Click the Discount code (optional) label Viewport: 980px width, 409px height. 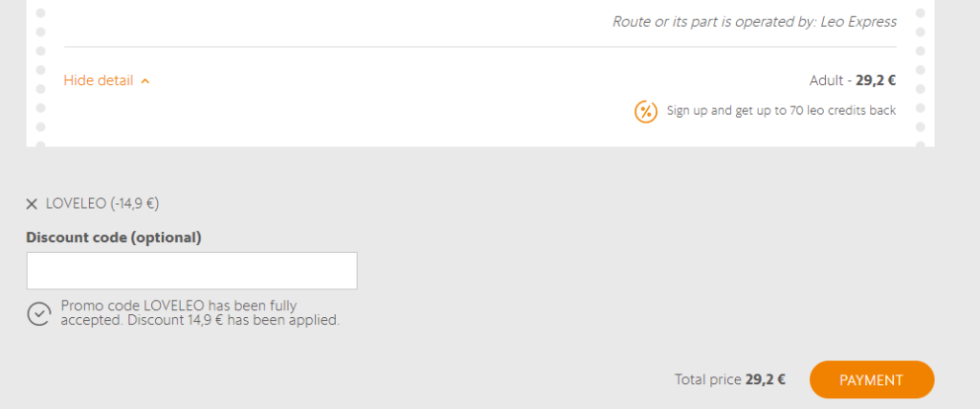coord(114,237)
